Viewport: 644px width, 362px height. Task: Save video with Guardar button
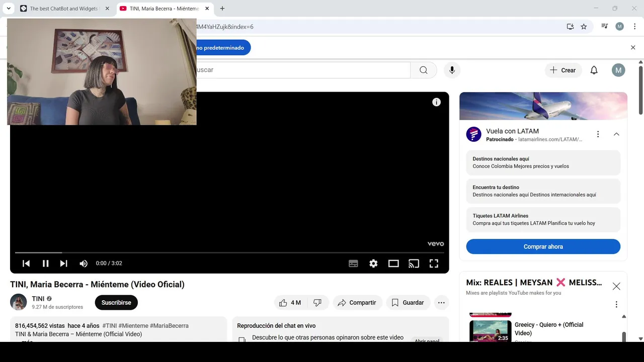(x=408, y=303)
